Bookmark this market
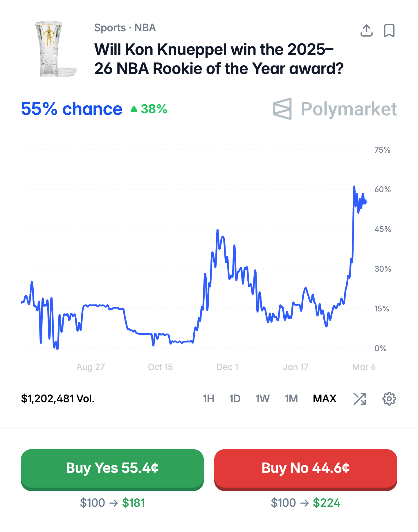Screen dimensions: 418x532 click(389, 30)
